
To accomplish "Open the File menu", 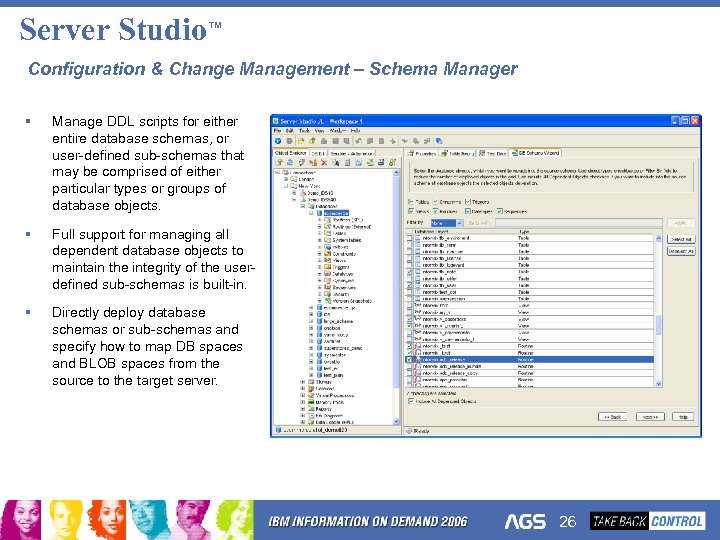I will tap(277, 131).
